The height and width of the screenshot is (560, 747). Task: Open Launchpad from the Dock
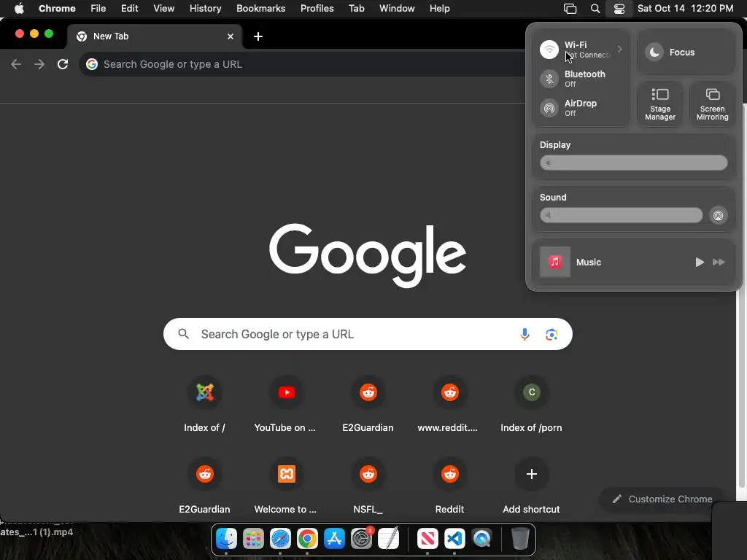pyautogui.click(x=253, y=539)
